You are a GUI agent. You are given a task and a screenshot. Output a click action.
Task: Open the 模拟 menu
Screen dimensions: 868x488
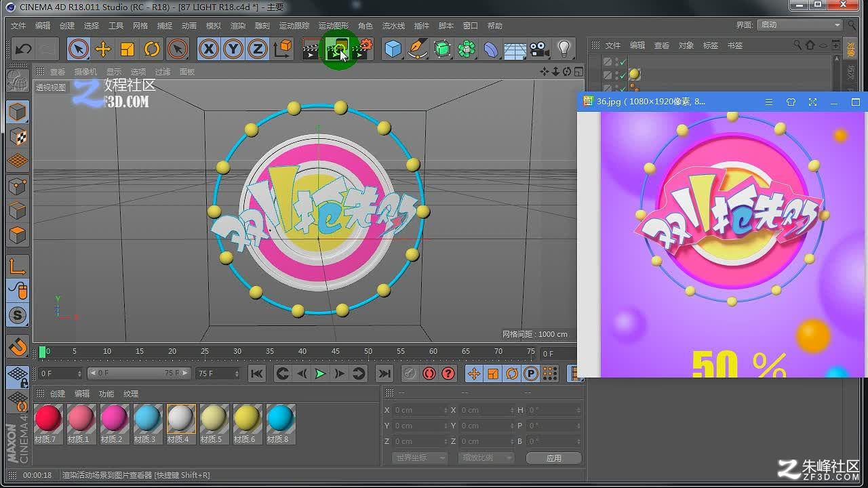pyautogui.click(x=214, y=26)
